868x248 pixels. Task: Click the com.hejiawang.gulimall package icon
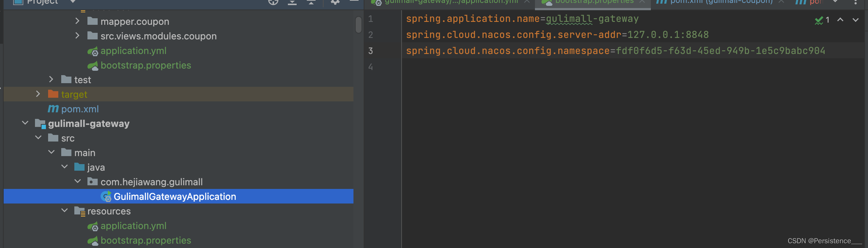click(93, 182)
